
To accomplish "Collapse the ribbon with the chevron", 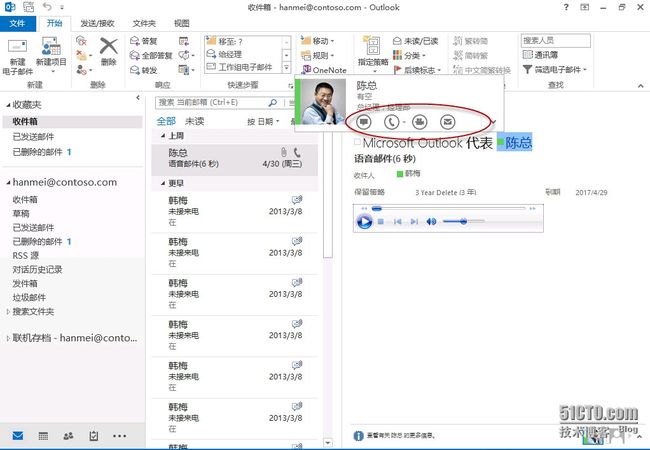I will pyautogui.click(x=641, y=86).
